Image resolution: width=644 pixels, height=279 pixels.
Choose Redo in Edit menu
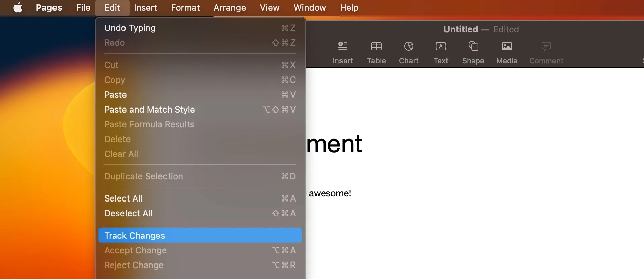[x=200, y=43]
